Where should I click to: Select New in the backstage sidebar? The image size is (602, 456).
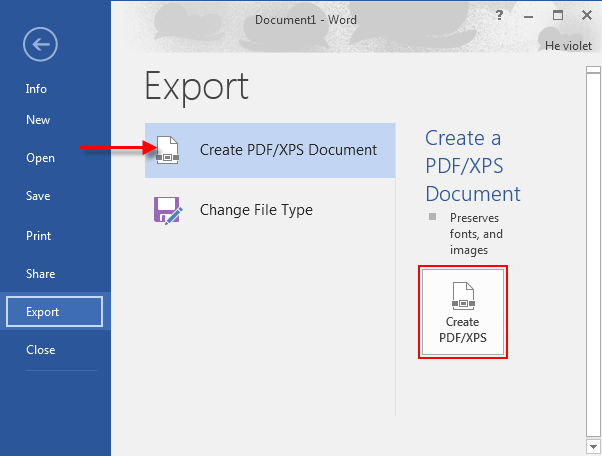coord(38,120)
